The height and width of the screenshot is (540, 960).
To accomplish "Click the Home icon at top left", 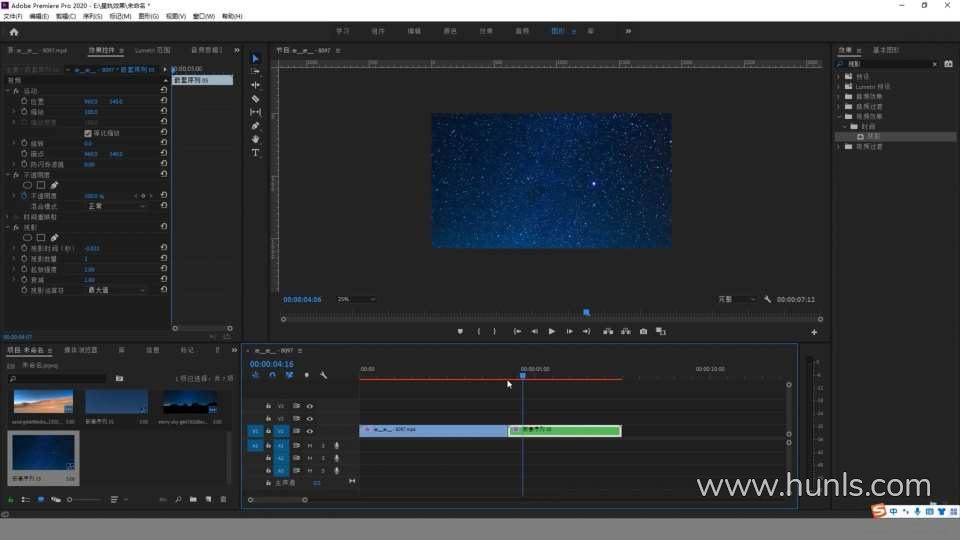I will pos(14,31).
